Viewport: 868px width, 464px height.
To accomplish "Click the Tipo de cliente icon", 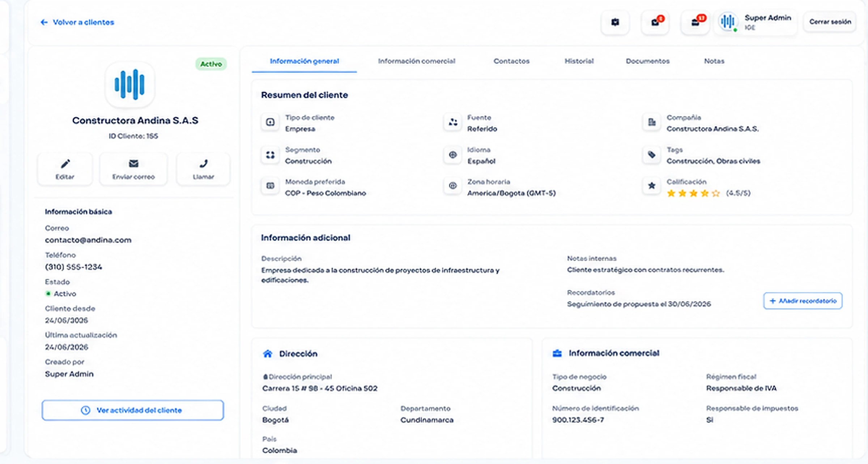I will coord(270,122).
